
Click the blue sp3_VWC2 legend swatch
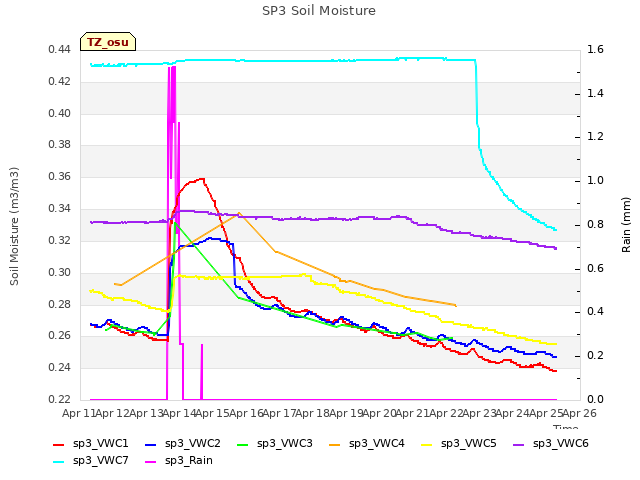pos(151,444)
